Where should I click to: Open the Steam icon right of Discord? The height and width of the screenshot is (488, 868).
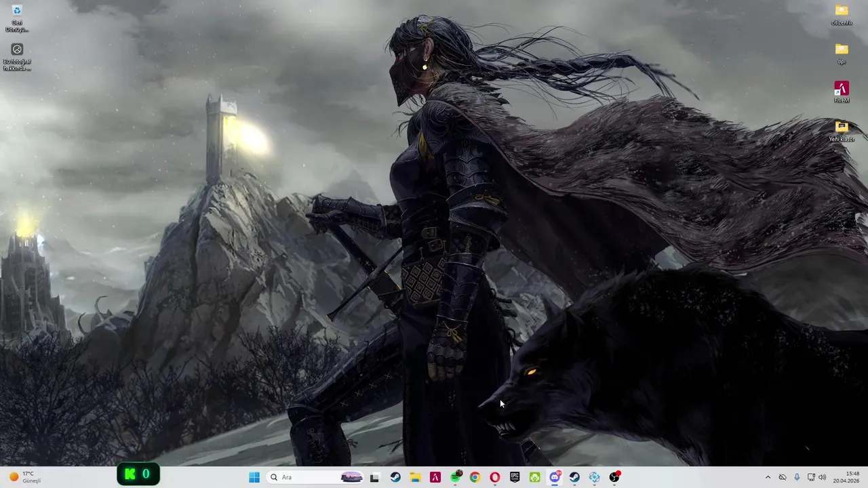click(574, 477)
